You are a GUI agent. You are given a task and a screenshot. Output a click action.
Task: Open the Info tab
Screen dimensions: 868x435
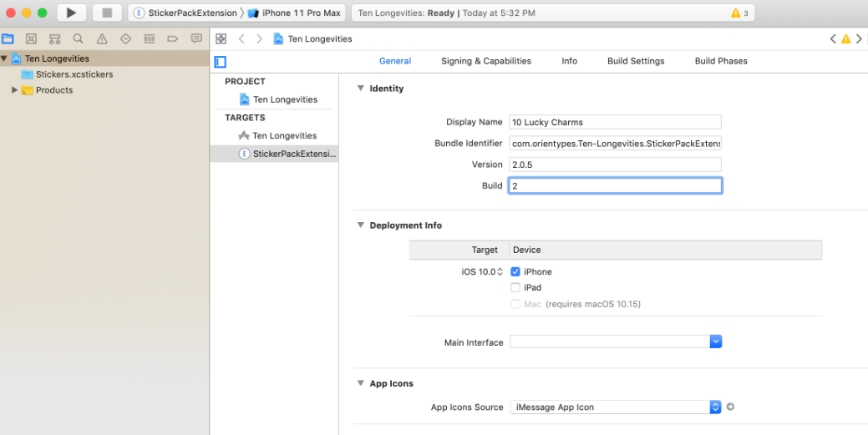pos(569,61)
